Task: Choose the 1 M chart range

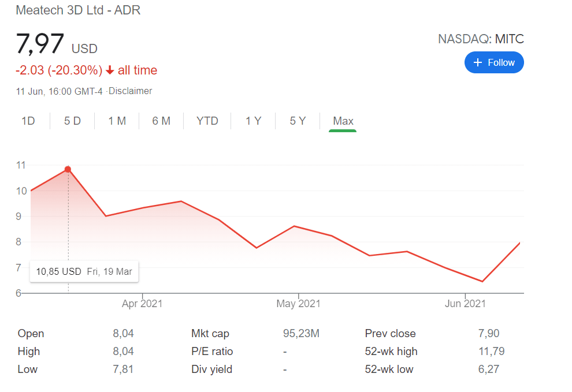Action: (117, 121)
